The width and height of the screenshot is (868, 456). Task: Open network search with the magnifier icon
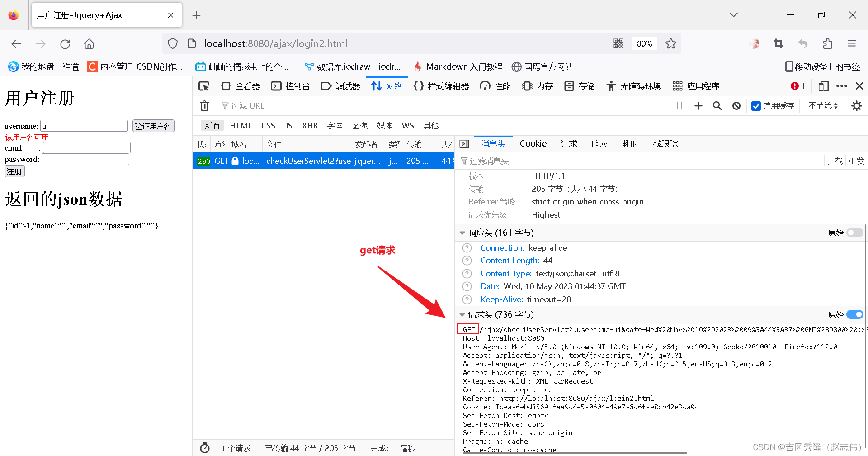point(717,105)
